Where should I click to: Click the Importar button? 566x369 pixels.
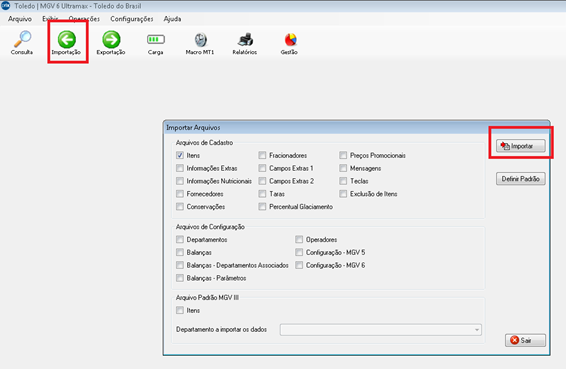tap(521, 146)
